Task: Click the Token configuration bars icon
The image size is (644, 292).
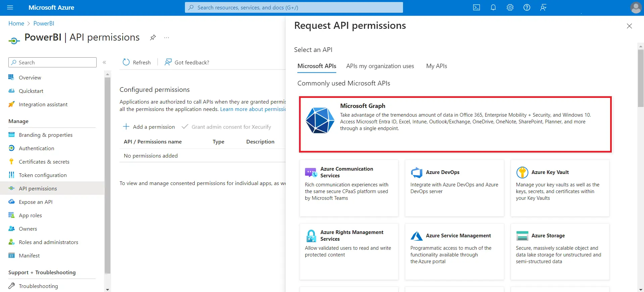Action: [x=11, y=175]
